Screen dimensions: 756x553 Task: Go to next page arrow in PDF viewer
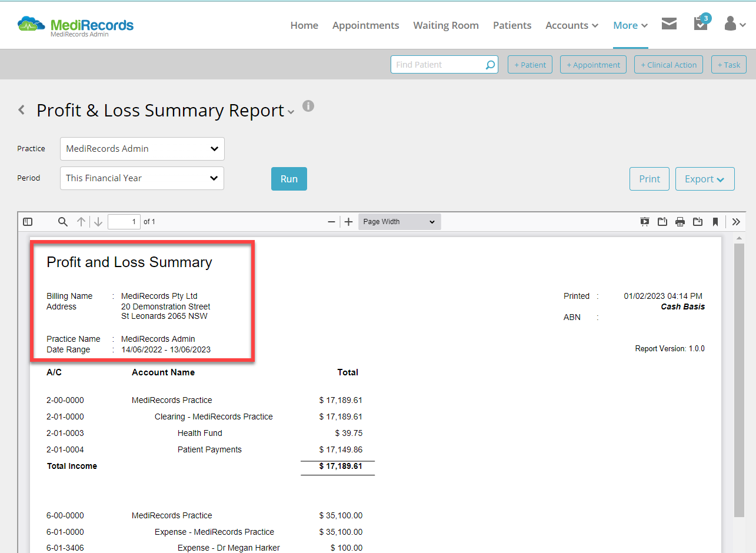pos(98,222)
